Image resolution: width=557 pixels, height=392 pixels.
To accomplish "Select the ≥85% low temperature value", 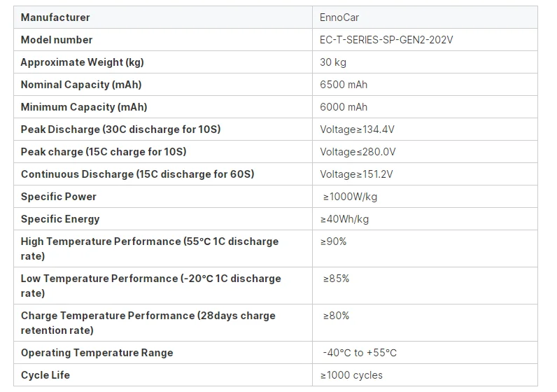I will point(336,279).
